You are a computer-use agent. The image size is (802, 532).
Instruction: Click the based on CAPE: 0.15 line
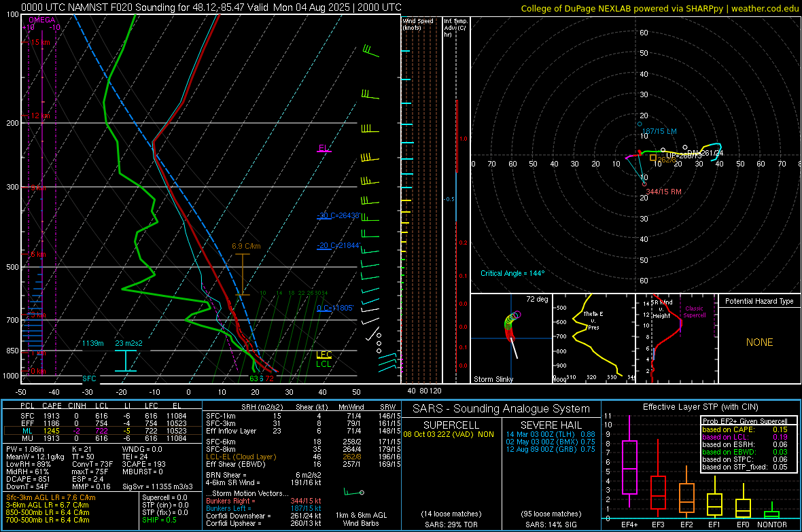[x=745, y=429]
